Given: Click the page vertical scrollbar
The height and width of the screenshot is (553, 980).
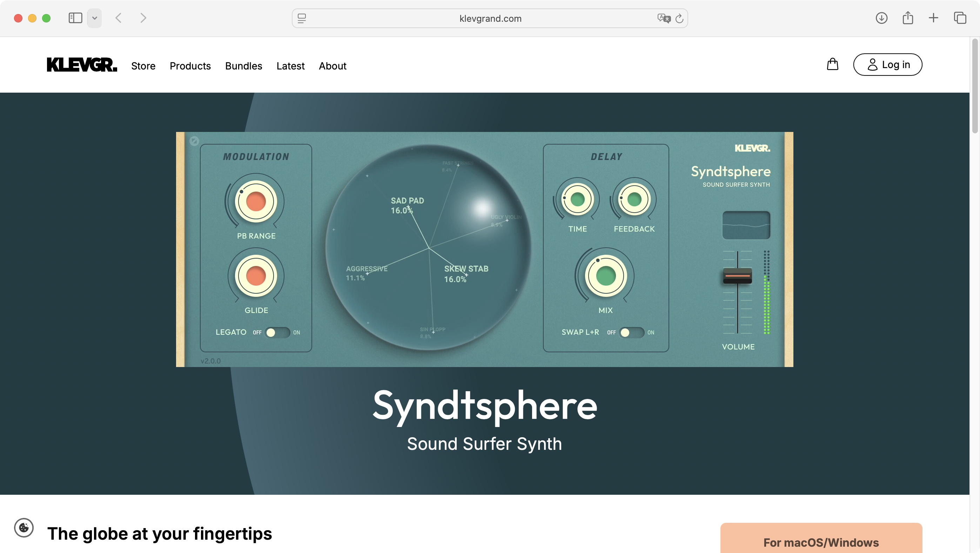Looking at the screenshot, I should pos(975,86).
